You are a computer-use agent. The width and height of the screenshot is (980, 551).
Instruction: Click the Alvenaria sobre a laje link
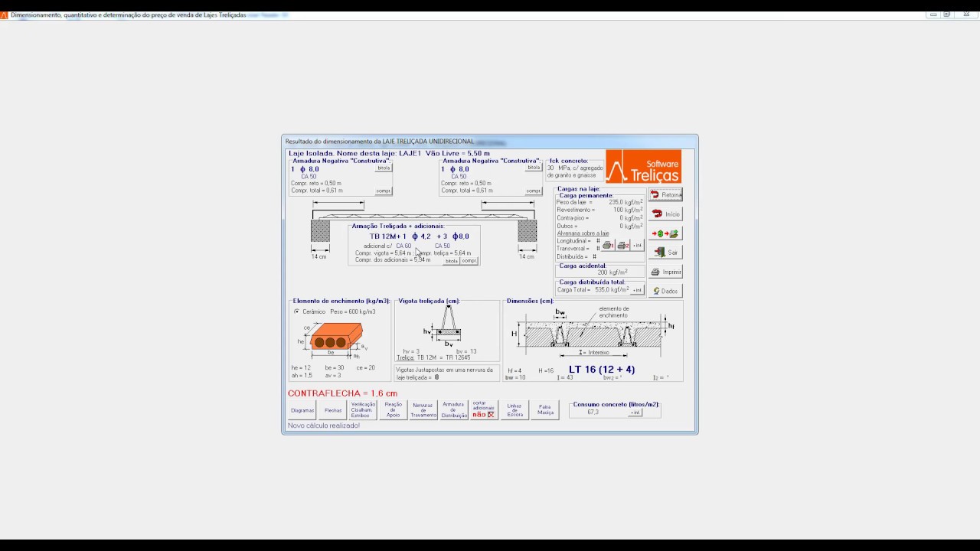[583, 233]
